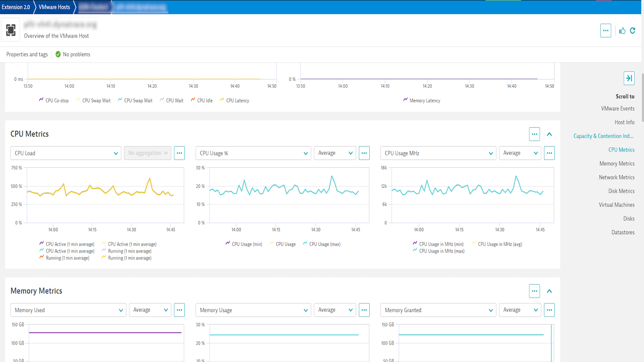Screen dimensions: 644x362
Task: Collapse the Scroll to sidebar panel
Action: click(x=629, y=78)
